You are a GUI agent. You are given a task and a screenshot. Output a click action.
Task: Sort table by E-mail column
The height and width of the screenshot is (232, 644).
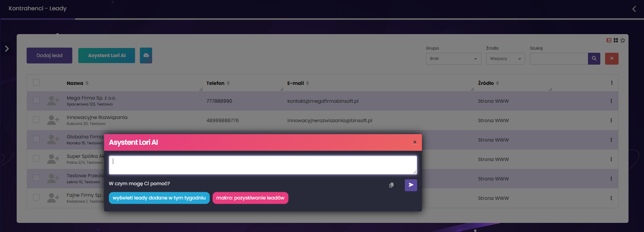(x=307, y=83)
